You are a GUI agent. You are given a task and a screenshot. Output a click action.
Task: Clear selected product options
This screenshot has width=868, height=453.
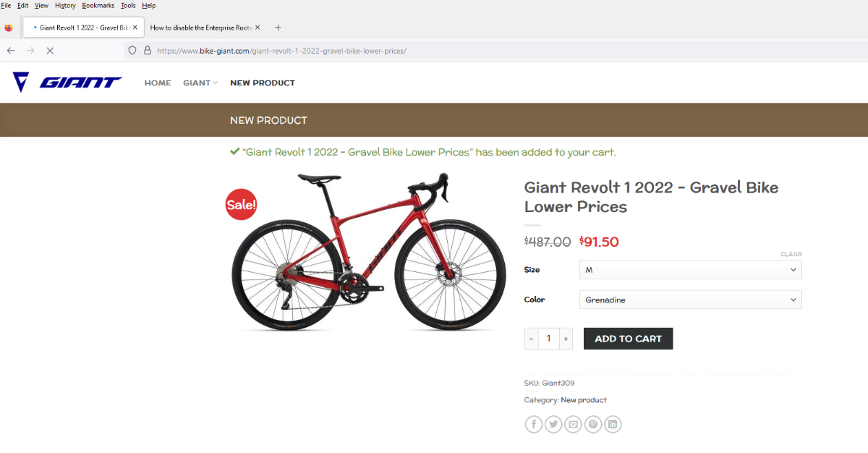[x=791, y=254]
